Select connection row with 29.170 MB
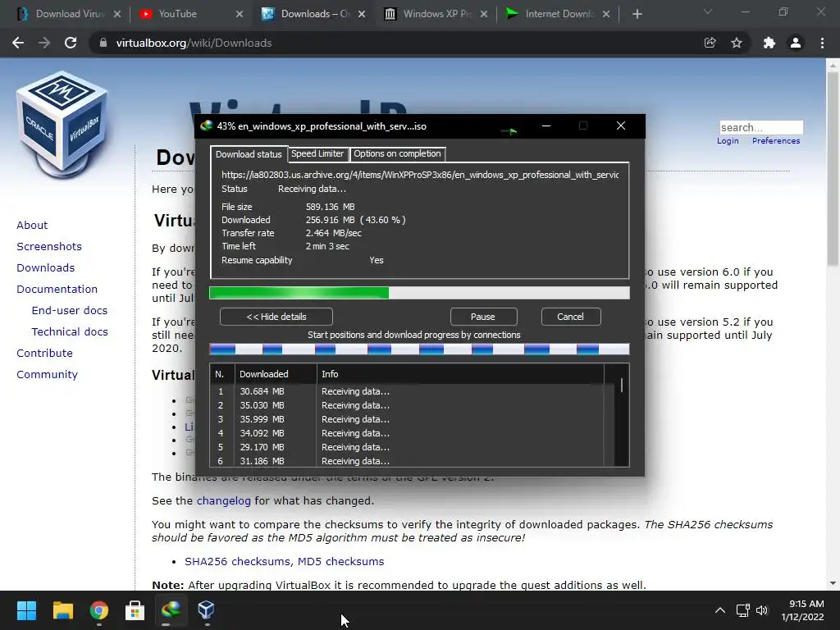The image size is (840, 630). tap(407, 447)
